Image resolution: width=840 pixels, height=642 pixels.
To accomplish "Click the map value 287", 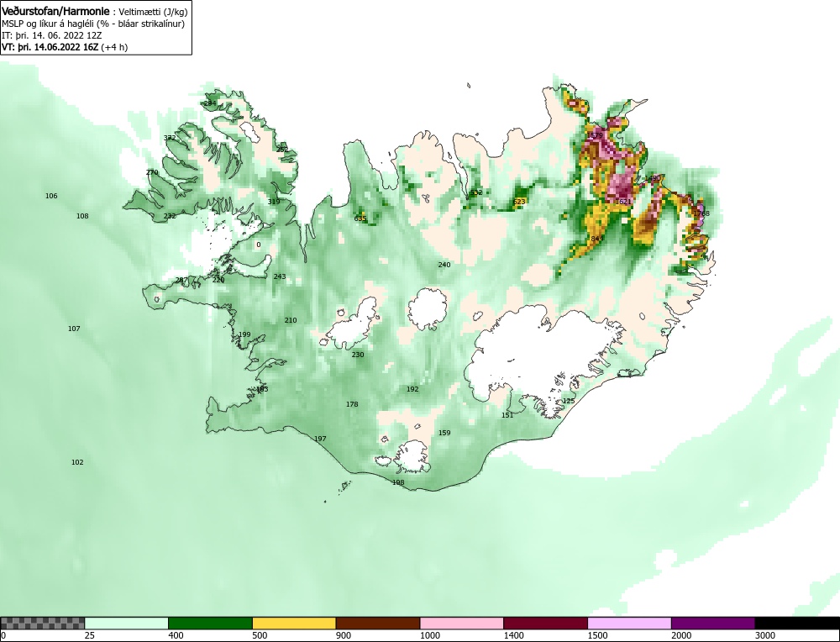I will tap(181, 281).
